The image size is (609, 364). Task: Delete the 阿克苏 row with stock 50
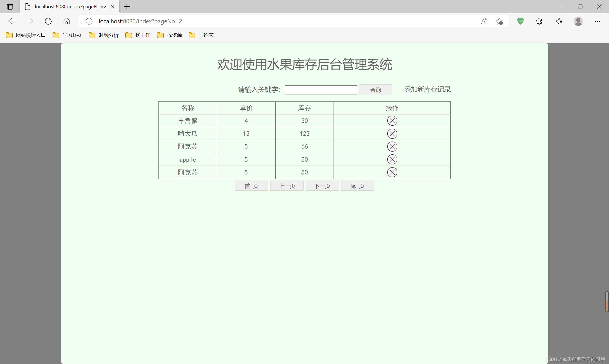point(392,172)
